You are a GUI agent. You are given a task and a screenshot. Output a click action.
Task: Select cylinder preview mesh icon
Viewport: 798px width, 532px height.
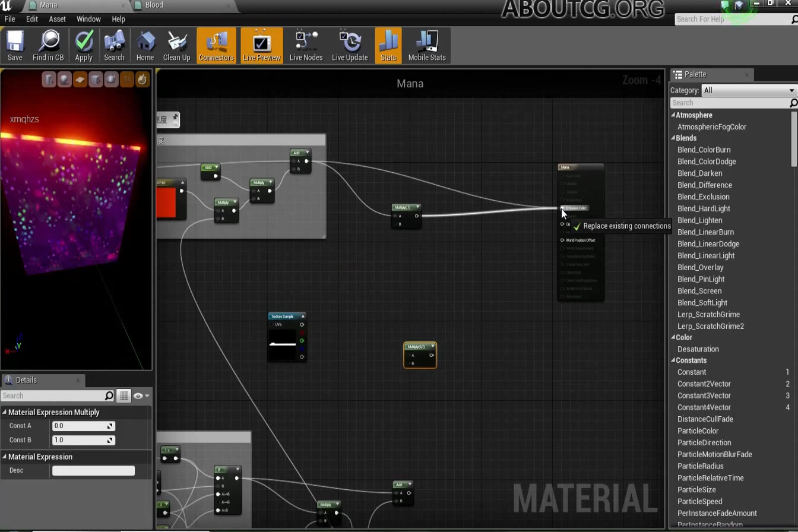49,80
